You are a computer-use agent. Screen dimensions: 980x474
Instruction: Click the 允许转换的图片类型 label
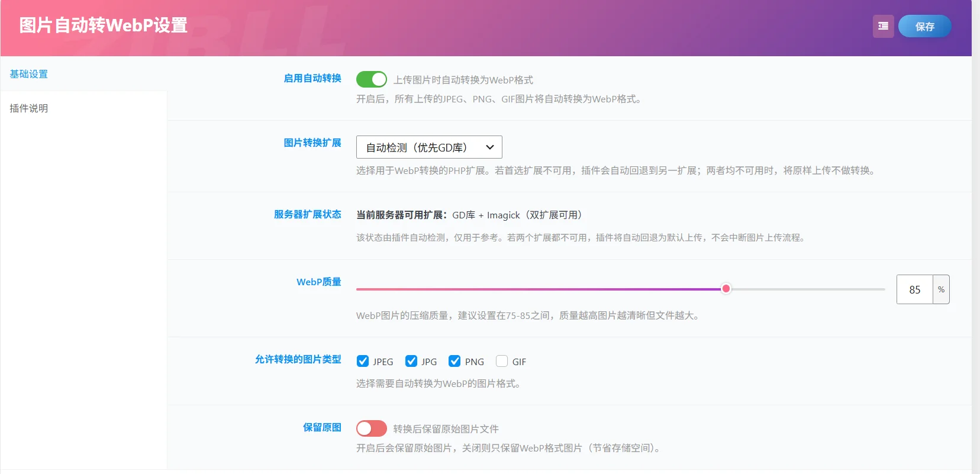pyautogui.click(x=298, y=359)
